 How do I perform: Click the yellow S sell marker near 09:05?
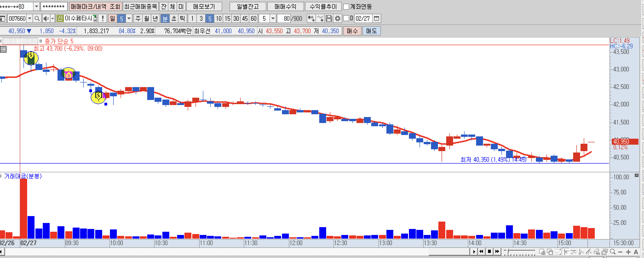click(x=31, y=58)
